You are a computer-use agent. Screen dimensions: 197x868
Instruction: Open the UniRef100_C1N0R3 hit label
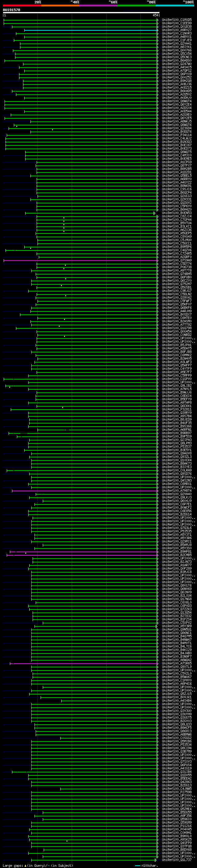click(176, 33)
